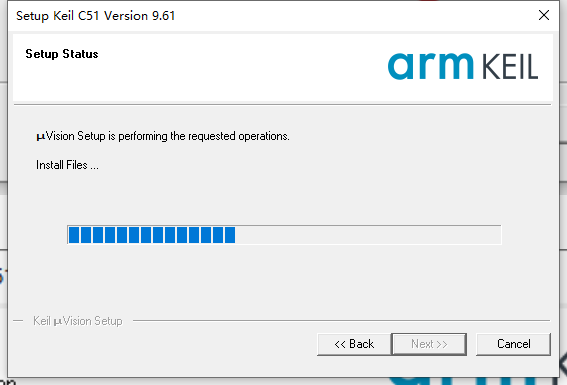Screen dimensions: 567x385
Task: Click the Keil µVision Setup footer label
Action: point(78,321)
